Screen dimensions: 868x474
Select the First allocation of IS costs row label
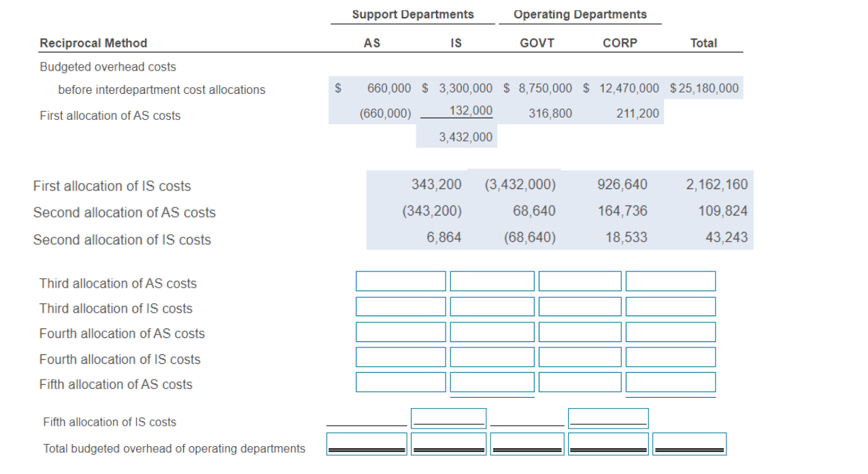(111, 186)
